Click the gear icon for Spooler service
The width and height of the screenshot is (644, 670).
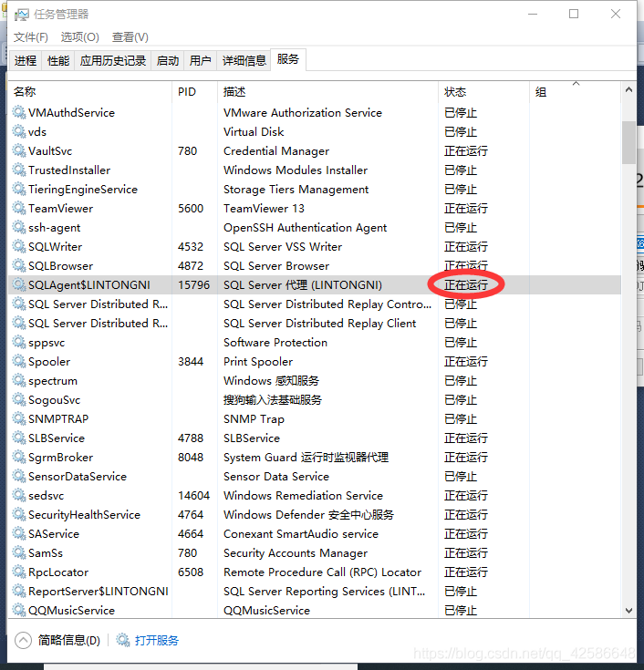point(19,362)
